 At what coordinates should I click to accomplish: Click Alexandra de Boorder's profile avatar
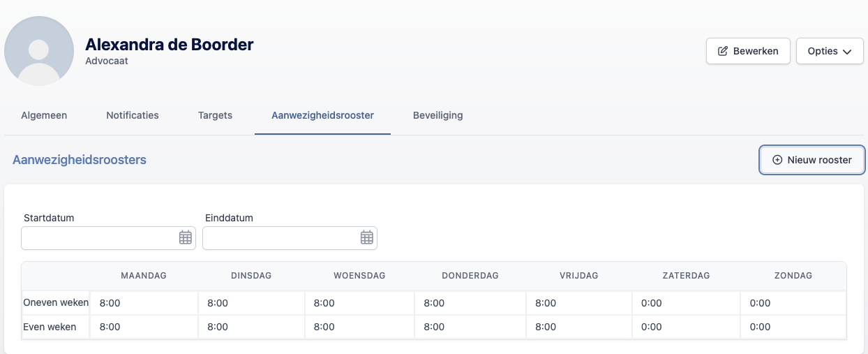coord(39,51)
